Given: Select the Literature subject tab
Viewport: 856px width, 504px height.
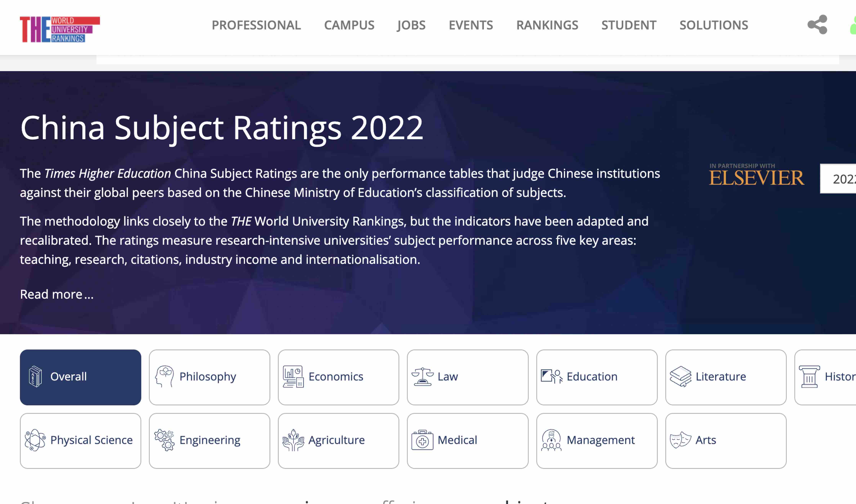Looking at the screenshot, I should 726,377.
